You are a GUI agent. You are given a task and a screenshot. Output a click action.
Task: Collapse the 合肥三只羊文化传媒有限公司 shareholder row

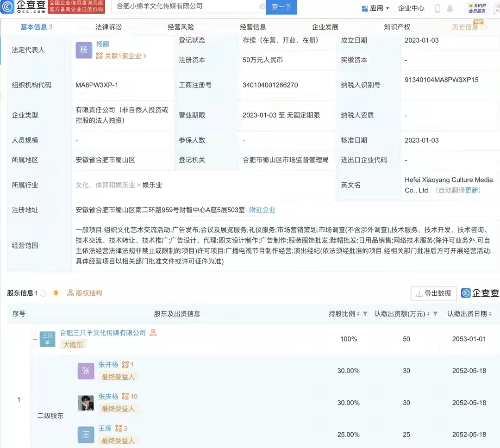coord(35,339)
